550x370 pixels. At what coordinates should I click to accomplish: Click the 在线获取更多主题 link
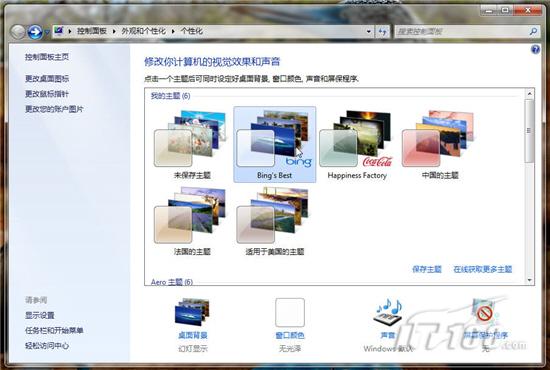[483, 269]
